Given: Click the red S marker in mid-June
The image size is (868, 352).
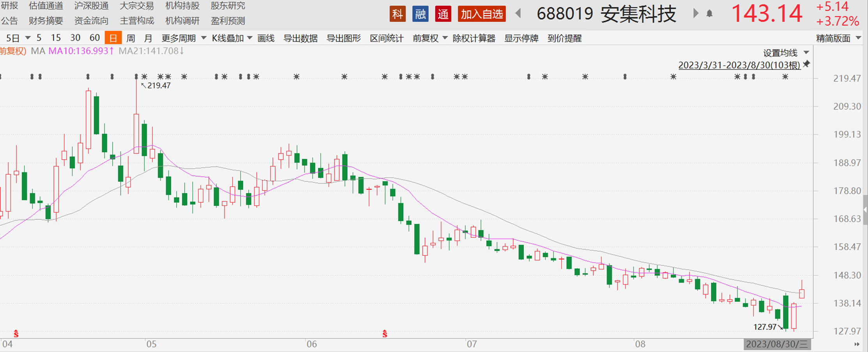Looking at the screenshot, I should point(385,334).
